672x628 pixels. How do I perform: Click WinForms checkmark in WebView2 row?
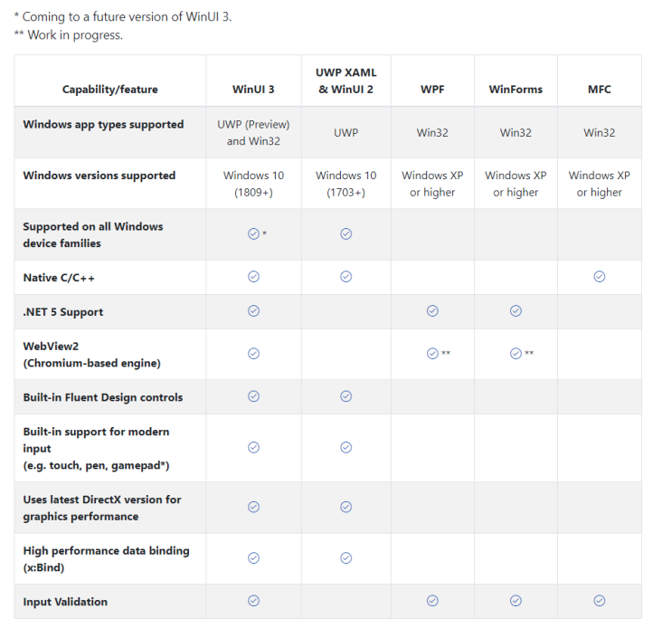click(516, 353)
